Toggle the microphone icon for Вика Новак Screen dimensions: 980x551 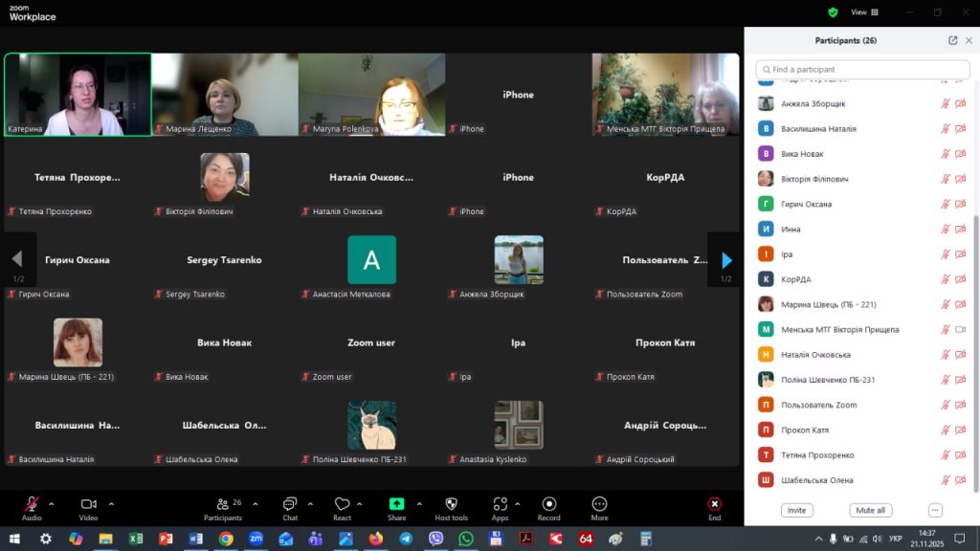click(946, 154)
